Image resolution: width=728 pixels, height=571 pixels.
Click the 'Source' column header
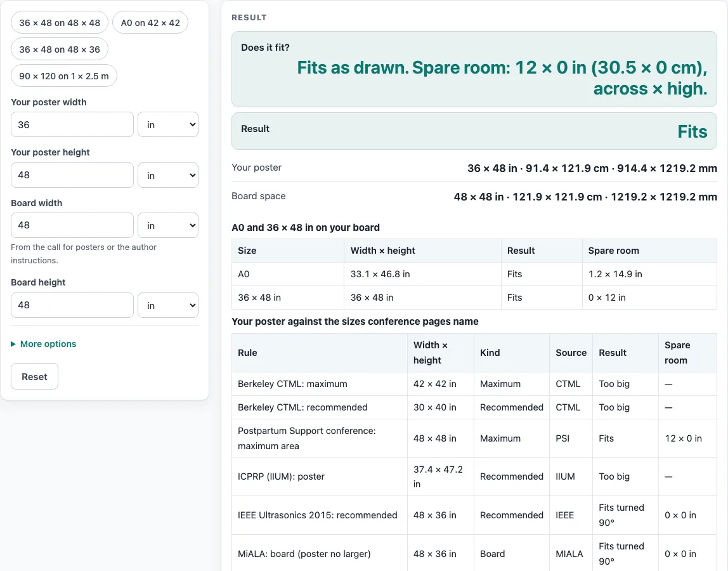tap(571, 353)
